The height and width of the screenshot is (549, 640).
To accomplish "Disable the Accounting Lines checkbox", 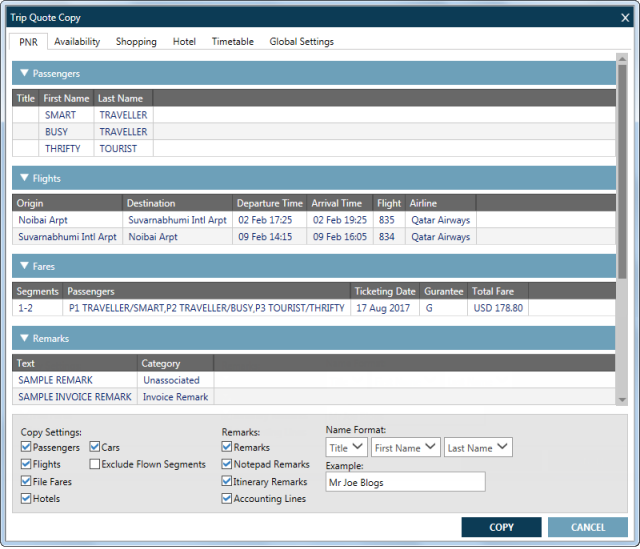I will (227, 499).
